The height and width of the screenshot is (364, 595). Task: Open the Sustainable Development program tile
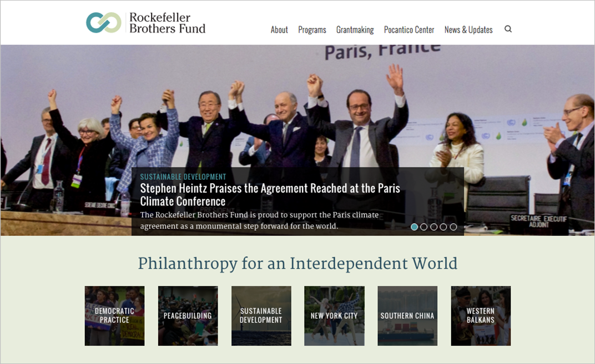pyautogui.click(x=261, y=316)
